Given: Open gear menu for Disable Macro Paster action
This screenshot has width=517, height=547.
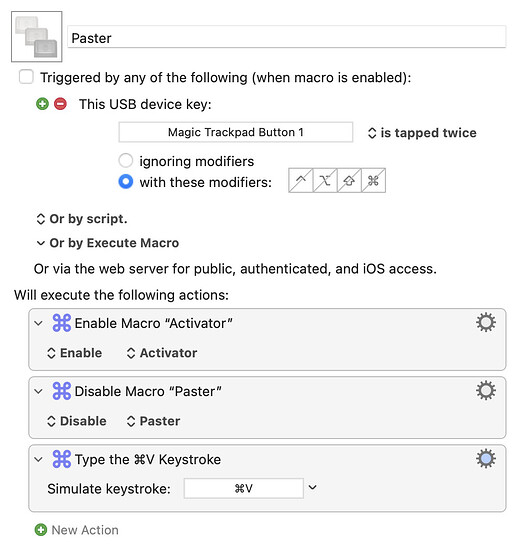Looking at the screenshot, I should [x=486, y=390].
